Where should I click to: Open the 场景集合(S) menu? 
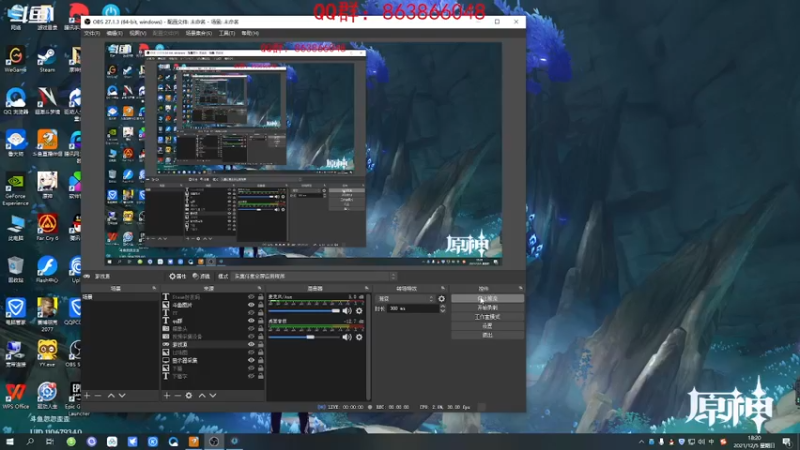click(x=198, y=33)
